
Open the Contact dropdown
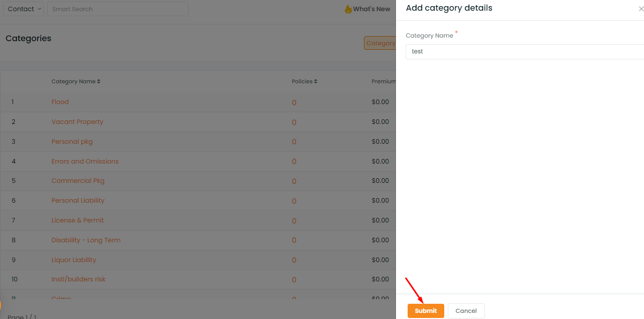coord(23,9)
